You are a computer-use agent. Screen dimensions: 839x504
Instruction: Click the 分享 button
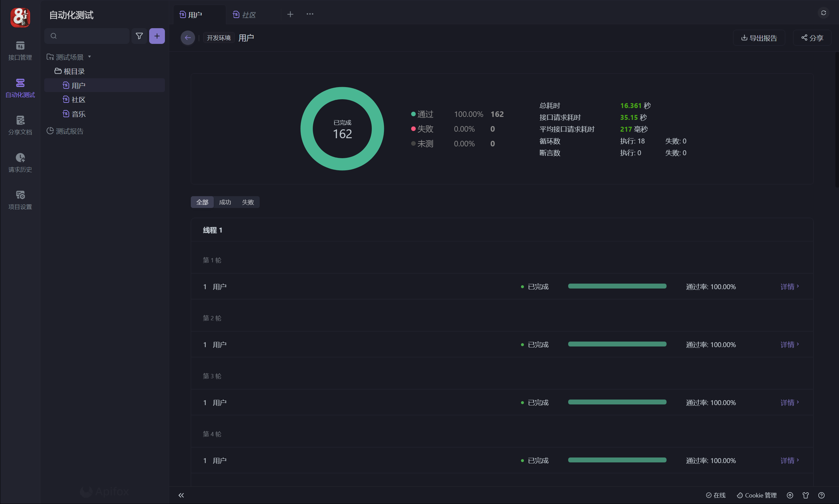point(812,38)
